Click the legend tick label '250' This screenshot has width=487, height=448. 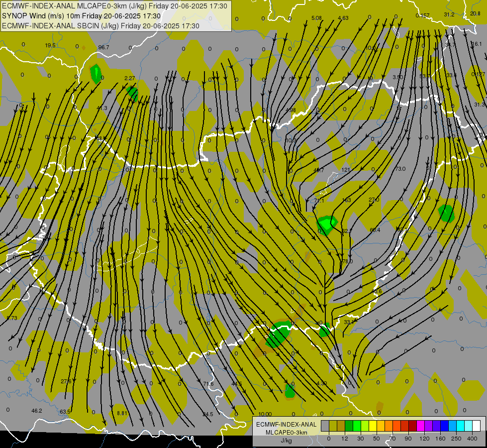(x=456, y=439)
